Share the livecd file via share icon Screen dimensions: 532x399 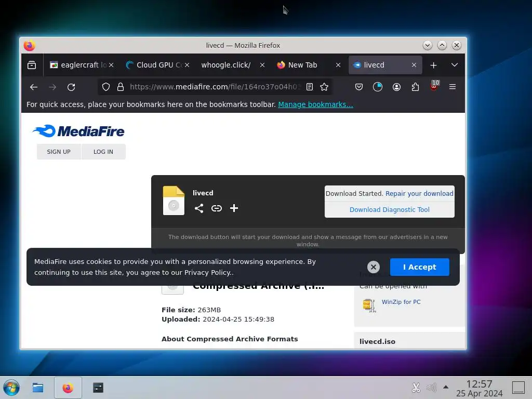coord(199,208)
